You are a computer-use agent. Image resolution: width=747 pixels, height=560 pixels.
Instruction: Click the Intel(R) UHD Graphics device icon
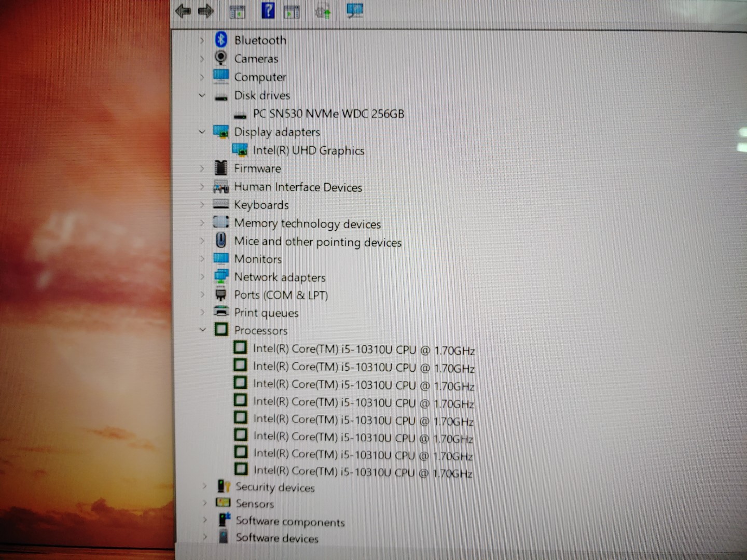pyautogui.click(x=240, y=150)
